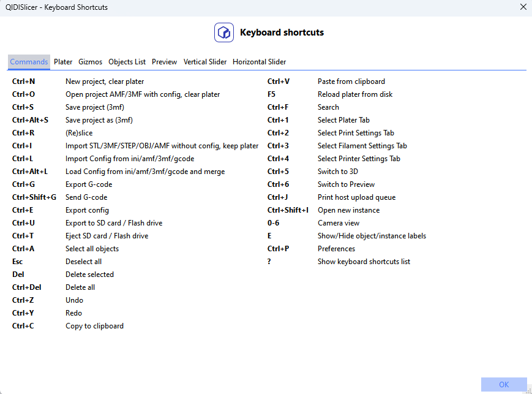Click the 'Copy to clipboard' row
The height and width of the screenshot is (394, 532).
pyautogui.click(x=94, y=326)
